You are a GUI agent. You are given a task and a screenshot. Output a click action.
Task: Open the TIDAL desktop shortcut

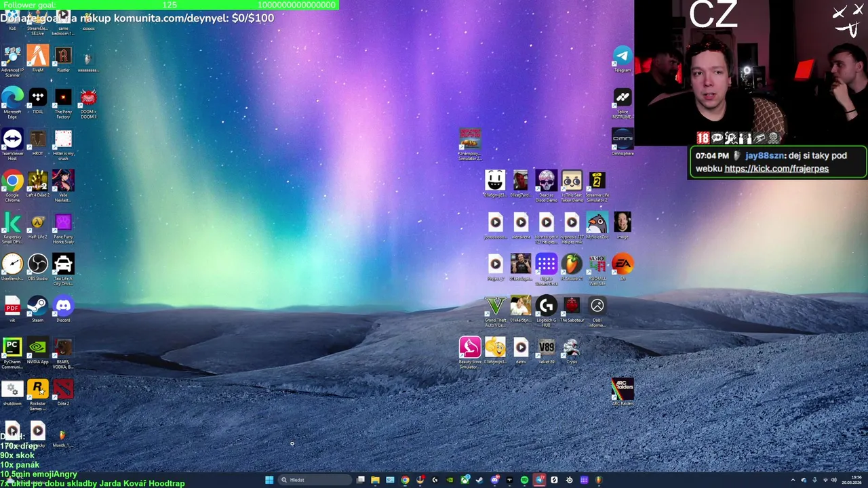pyautogui.click(x=37, y=100)
